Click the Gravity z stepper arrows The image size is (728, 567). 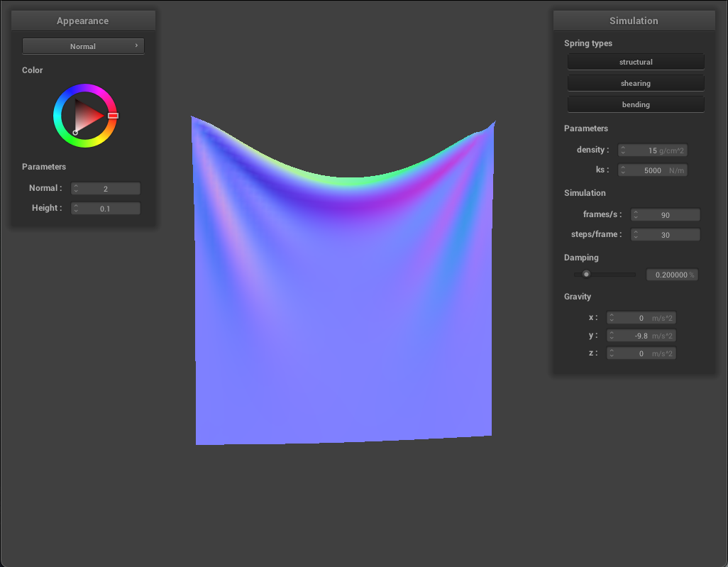click(612, 353)
